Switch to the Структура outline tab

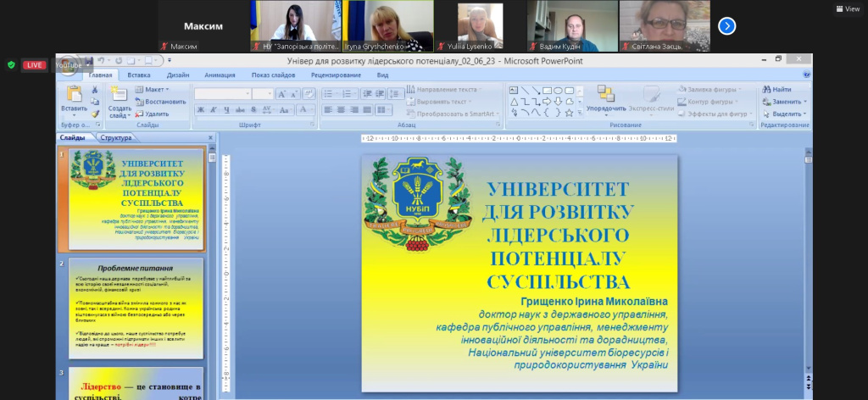(116, 138)
